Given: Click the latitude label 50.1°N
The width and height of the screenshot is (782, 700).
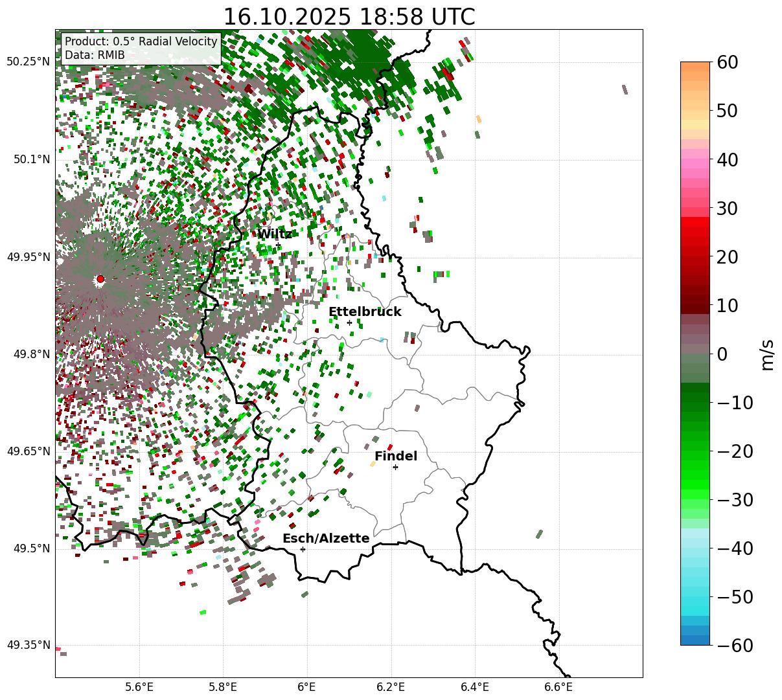Looking at the screenshot, I should click(31, 159).
